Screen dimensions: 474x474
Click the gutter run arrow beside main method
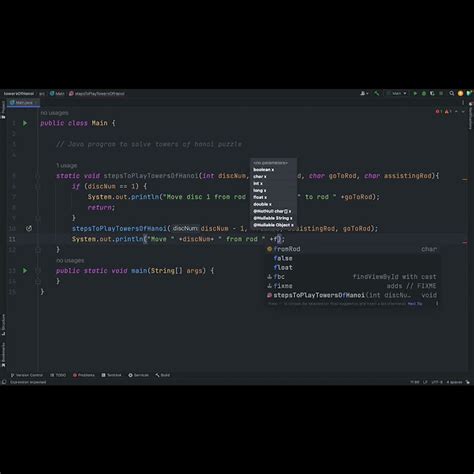coord(25,270)
